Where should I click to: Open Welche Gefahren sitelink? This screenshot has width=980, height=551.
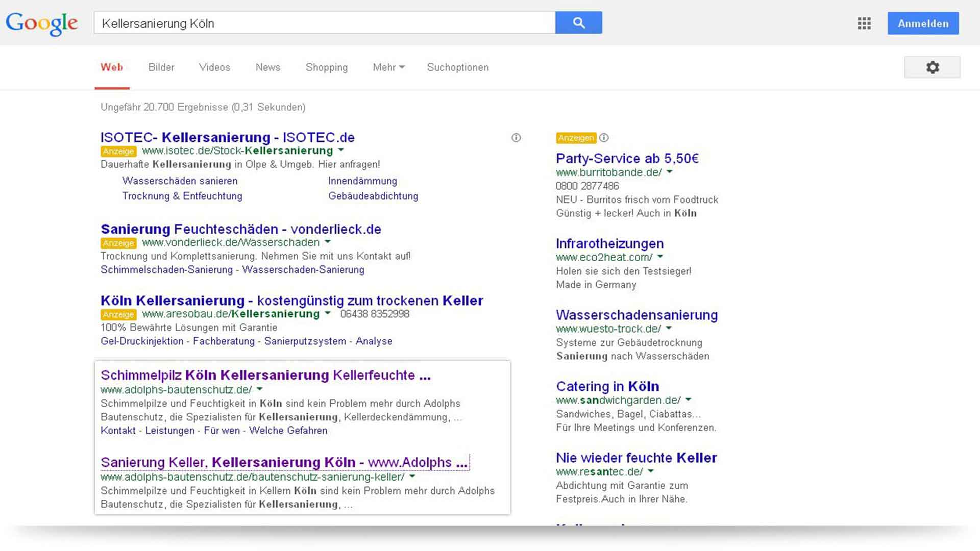pos(288,431)
